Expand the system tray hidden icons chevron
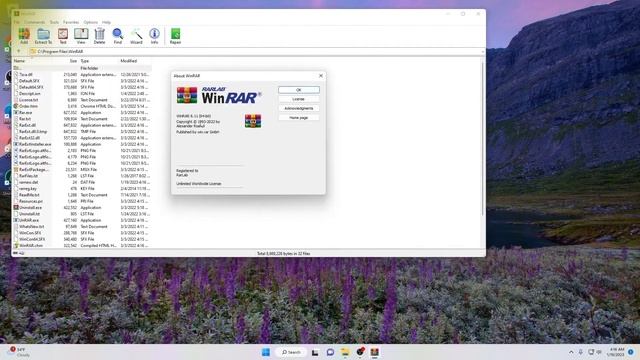 point(571,352)
